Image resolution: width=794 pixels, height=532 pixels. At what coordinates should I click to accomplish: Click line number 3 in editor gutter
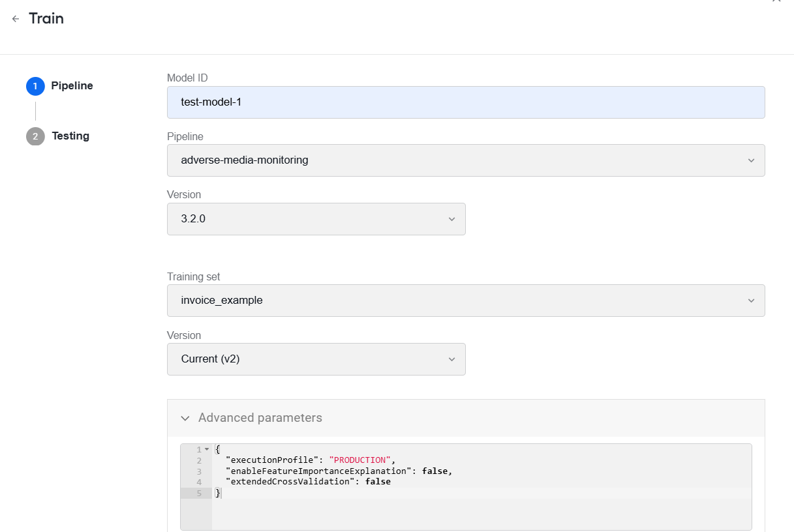(x=200, y=471)
